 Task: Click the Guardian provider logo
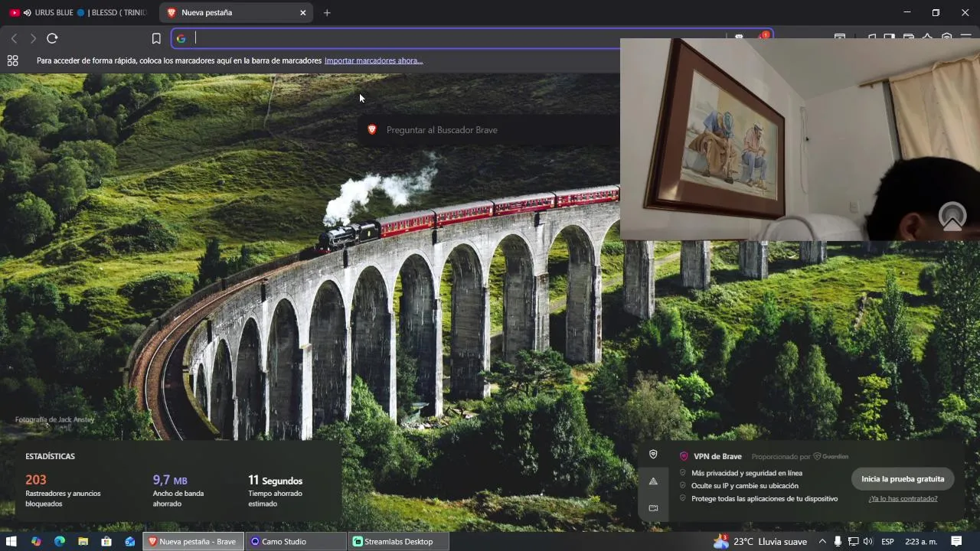click(831, 456)
